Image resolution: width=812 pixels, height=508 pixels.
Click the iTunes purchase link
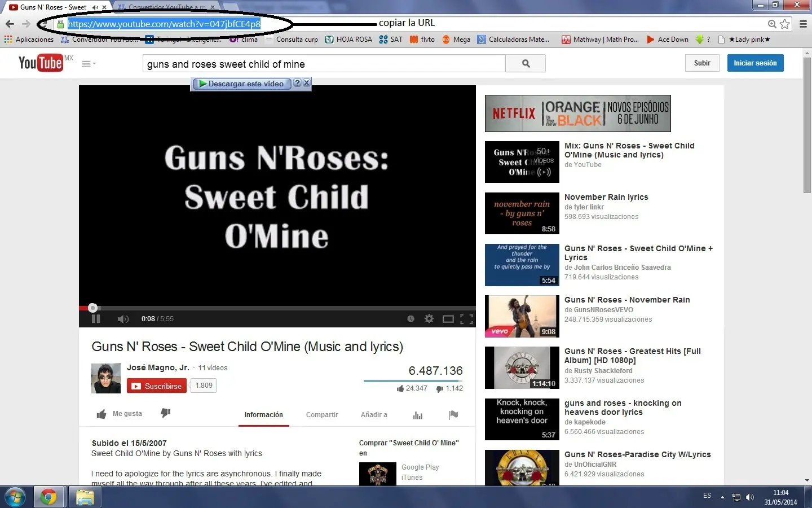point(412,478)
